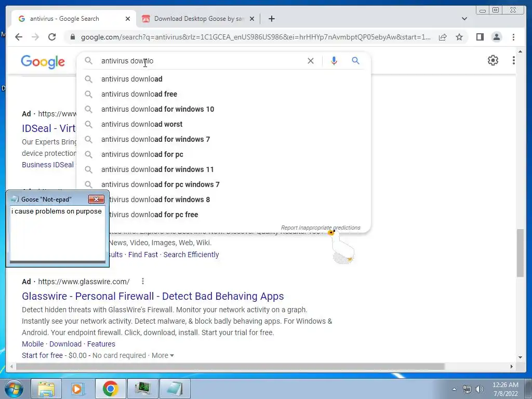Open Business IDSeal sitelink
The width and height of the screenshot is (532, 399).
tap(48, 165)
